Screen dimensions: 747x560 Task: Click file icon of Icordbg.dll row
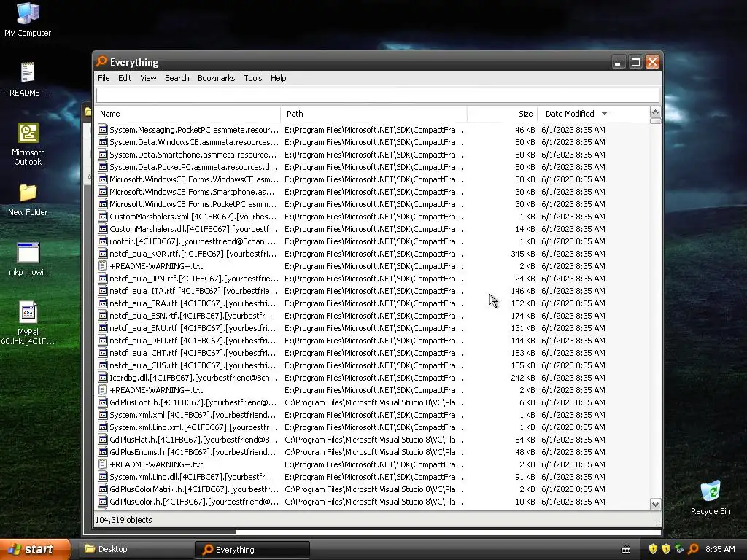click(x=102, y=377)
